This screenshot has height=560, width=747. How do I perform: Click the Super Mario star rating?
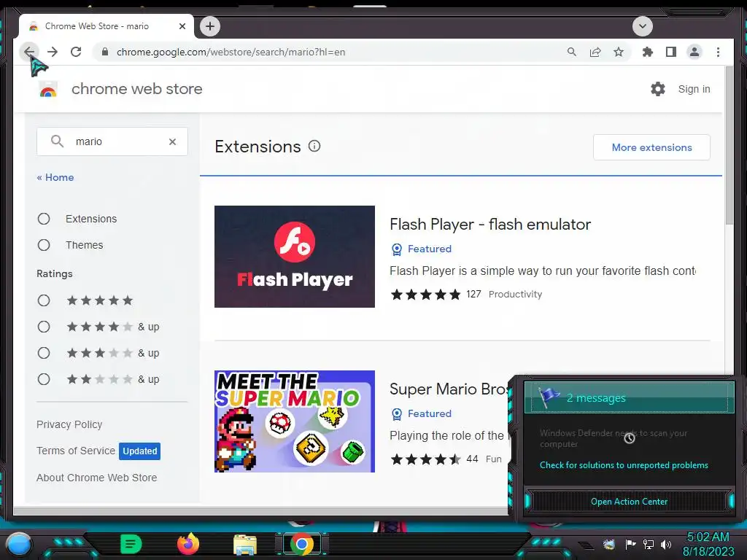click(x=425, y=459)
